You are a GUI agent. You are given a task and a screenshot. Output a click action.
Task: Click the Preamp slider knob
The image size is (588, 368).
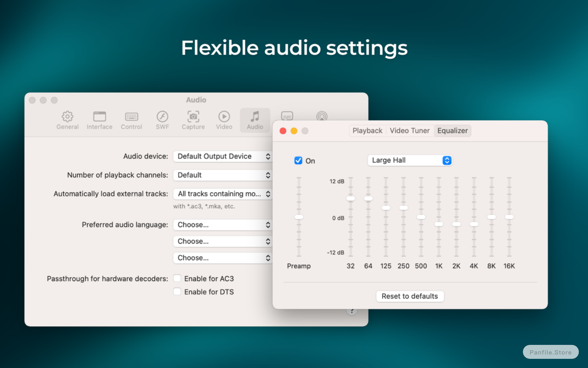coord(299,217)
